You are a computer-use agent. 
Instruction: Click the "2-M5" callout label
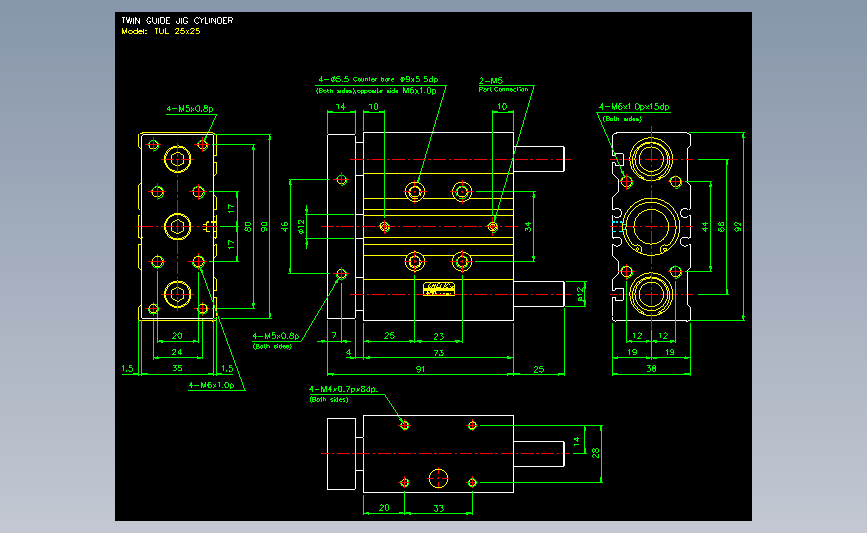tap(491, 81)
